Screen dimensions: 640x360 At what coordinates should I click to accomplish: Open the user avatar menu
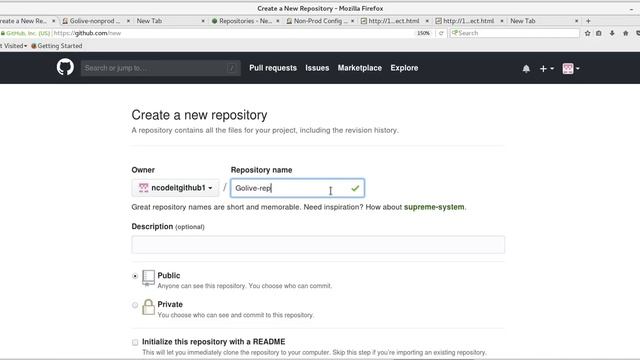tap(571, 69)
